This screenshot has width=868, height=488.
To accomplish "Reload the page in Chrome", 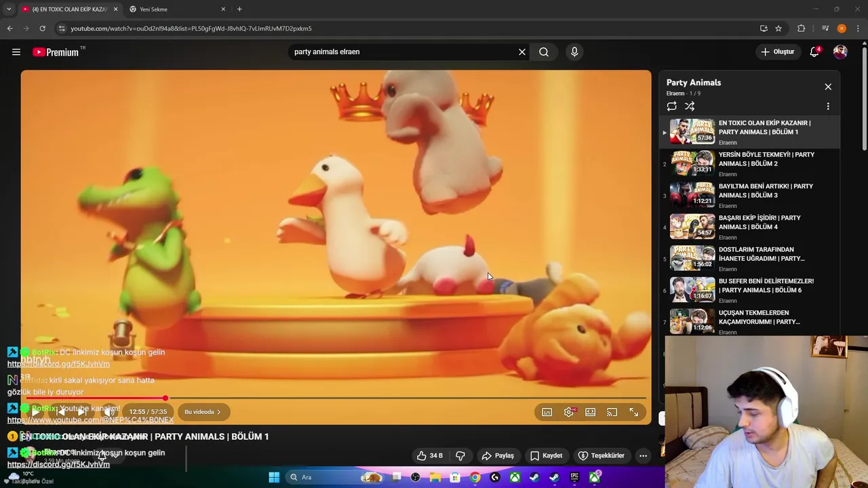I will click(x=42, y=28).
